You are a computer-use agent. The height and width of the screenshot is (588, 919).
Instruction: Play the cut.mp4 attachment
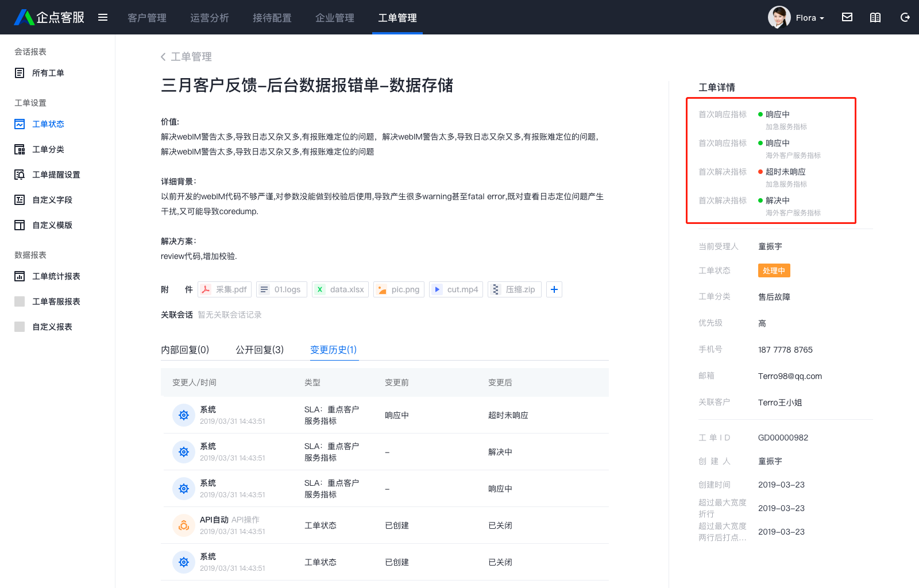coord(456,289)
